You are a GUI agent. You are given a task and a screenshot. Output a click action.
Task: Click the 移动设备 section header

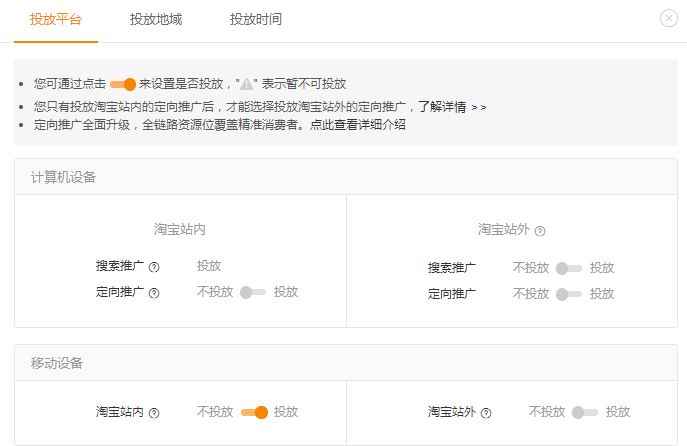pos(346,363)
